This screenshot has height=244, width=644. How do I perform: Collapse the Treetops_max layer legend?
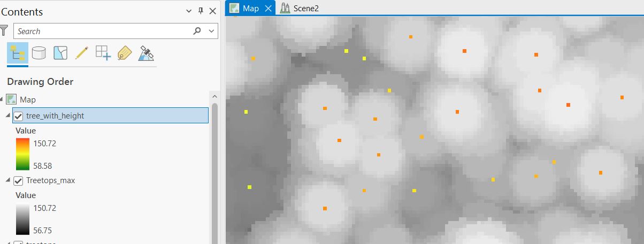7,180
